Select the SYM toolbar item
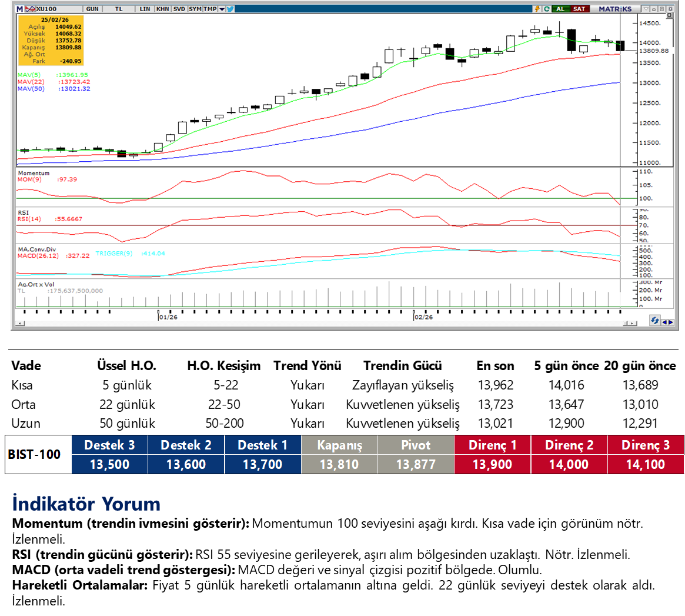685x616 pixels. (x=195, y=9)
